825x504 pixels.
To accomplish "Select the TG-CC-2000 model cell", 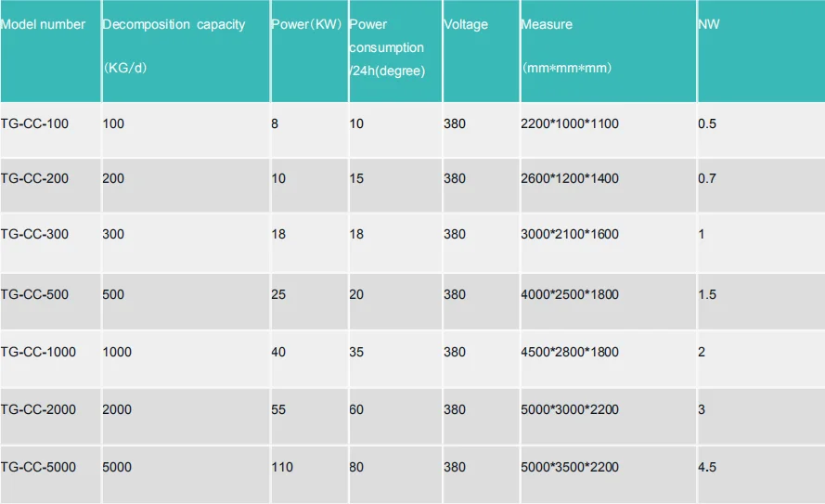I will pyautogui.click(x=38, y=409).
